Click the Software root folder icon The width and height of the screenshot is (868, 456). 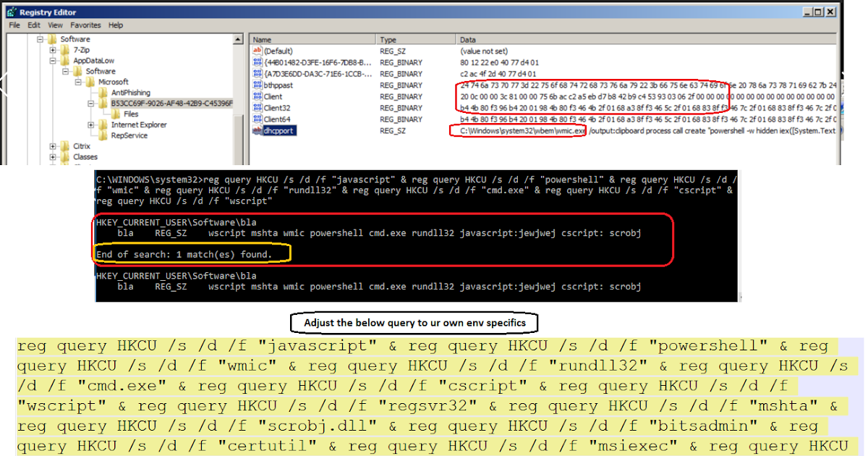pyautogui.click(x=53, y=39)
